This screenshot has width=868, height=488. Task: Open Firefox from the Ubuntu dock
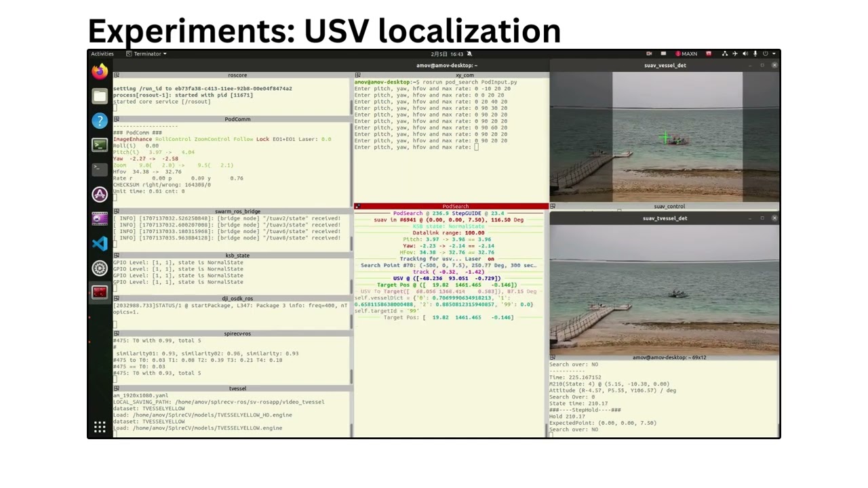[x=100, y=71]
